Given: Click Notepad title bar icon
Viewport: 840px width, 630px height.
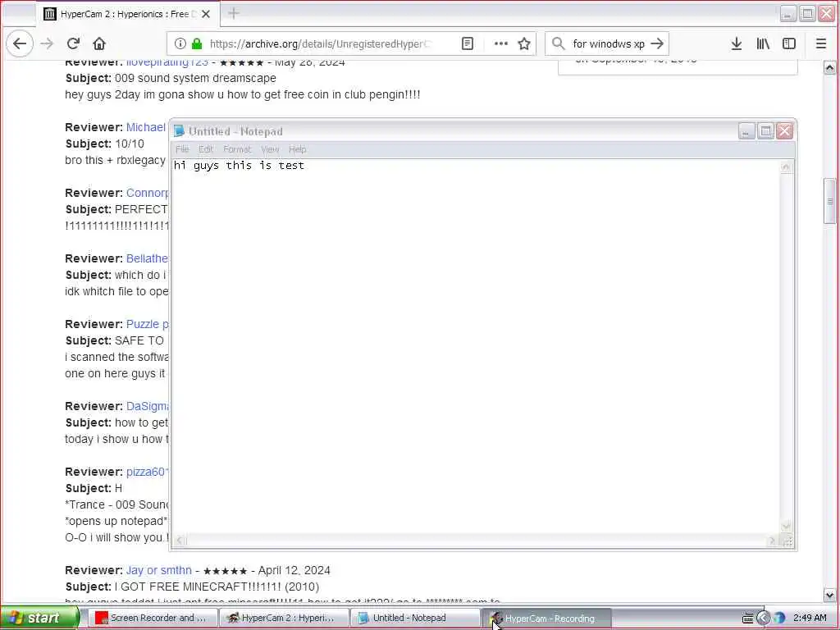Looking at the screenshot, I should [179, 131].
